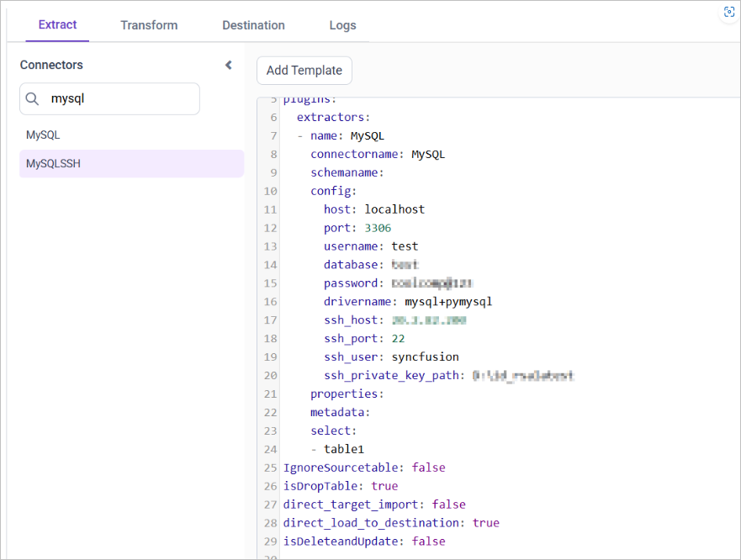Select the MySQLSSH connector

tap(51, 163)
